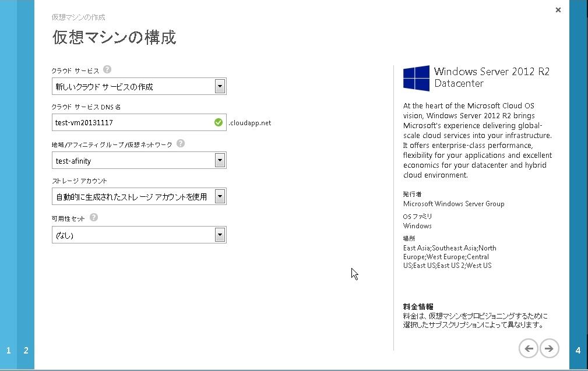Click the .cloudapp.net suffix text

(250, 123)
